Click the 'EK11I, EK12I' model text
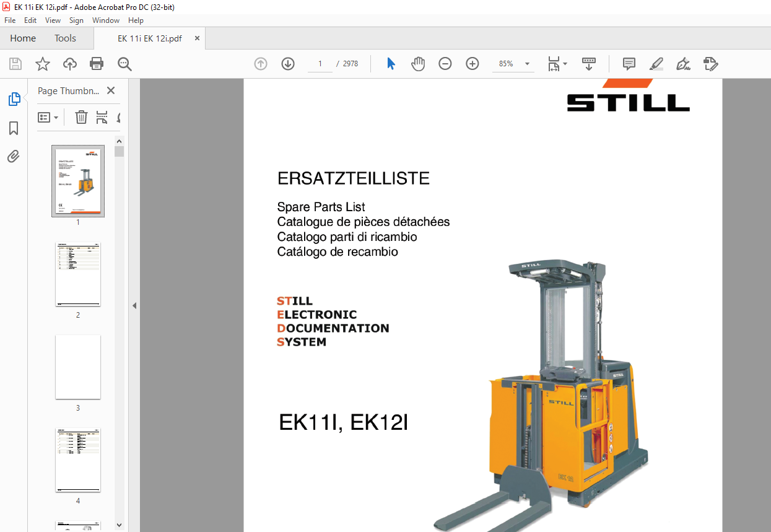The width and height of the screenshot is (771, 532). tap(343, 423)
